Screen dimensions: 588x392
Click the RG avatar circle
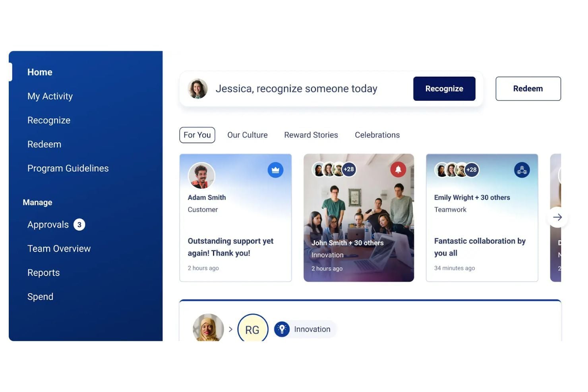point(253,329)
